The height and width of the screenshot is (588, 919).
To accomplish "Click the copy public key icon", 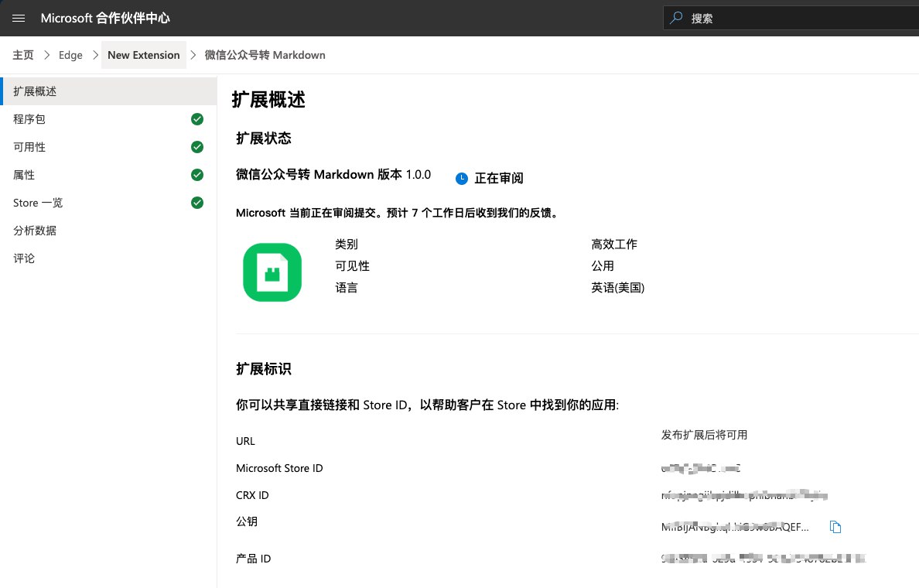I will [835, 527].
